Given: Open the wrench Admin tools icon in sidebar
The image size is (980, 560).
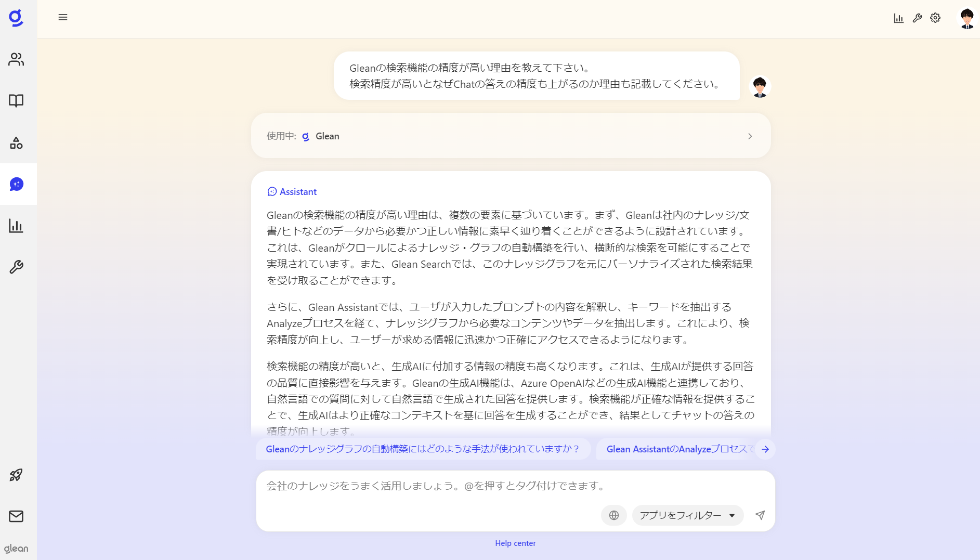Looking at the screenshot, I should [16, 267].
